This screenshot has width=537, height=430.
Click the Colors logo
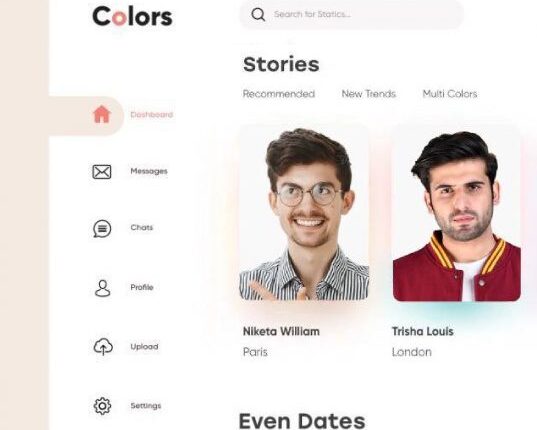[132, 16]
